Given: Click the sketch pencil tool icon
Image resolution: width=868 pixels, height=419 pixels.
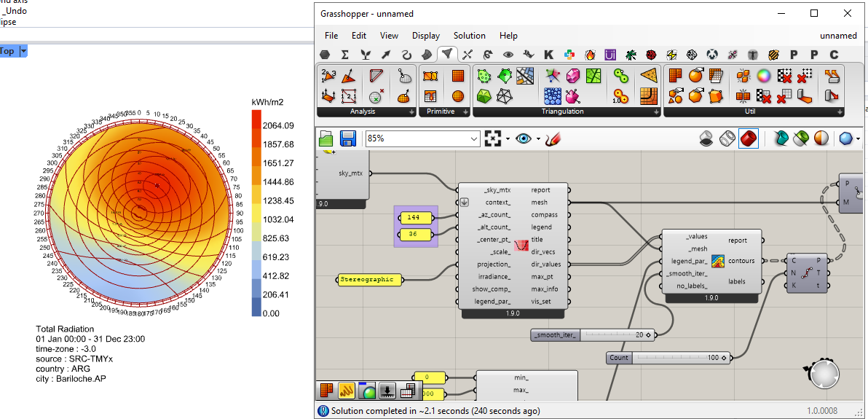Looking at the screenshot, I should tap(552, 138).
